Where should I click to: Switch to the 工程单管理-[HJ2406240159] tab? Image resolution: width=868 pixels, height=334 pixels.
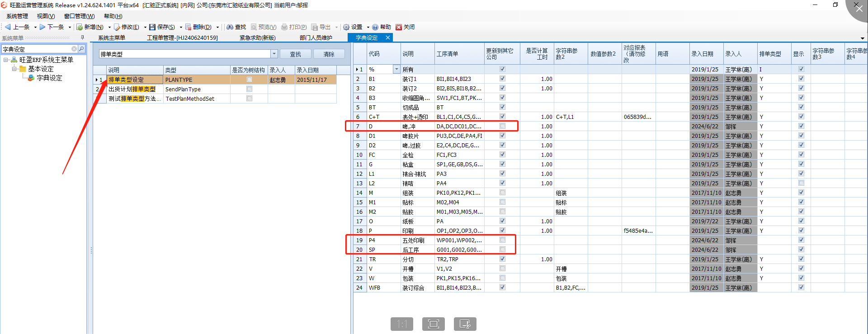point(182,38)
